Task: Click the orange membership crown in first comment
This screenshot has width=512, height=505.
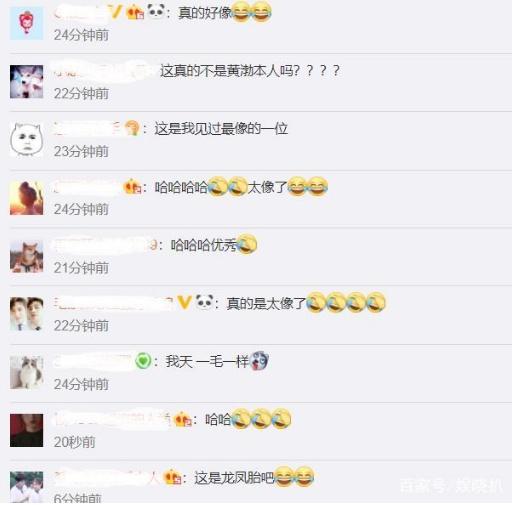Action: 135,13
